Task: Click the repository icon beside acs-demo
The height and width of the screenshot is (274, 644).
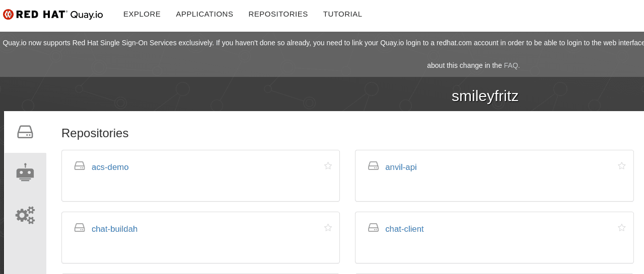Action: (80, 166)
